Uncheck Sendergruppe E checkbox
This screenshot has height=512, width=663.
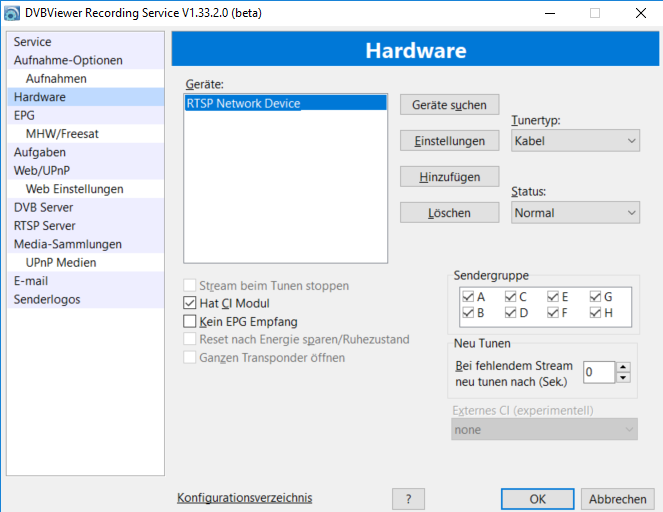tap(553, 297)
